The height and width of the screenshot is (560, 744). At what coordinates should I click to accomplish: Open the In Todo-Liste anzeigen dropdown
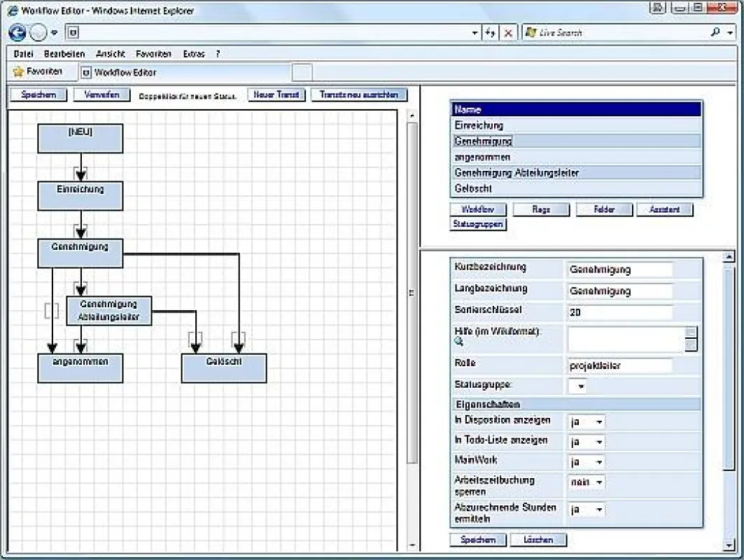pos(587,442)
